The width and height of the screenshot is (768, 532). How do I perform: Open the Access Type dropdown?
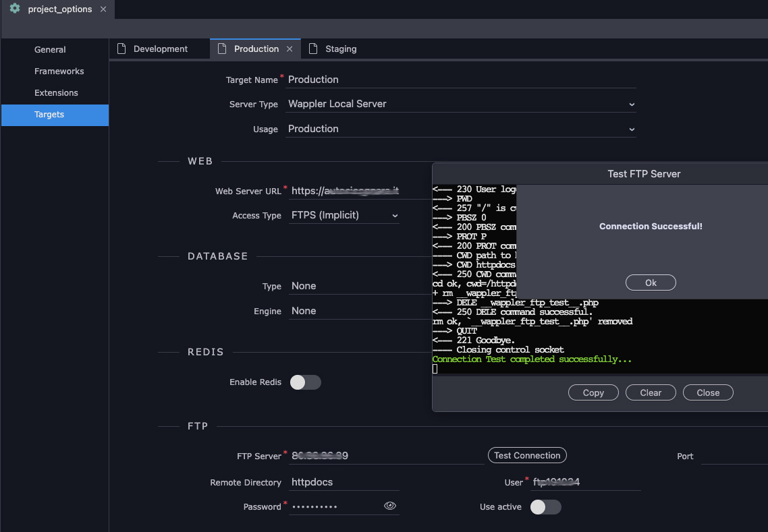click(344, 216)
